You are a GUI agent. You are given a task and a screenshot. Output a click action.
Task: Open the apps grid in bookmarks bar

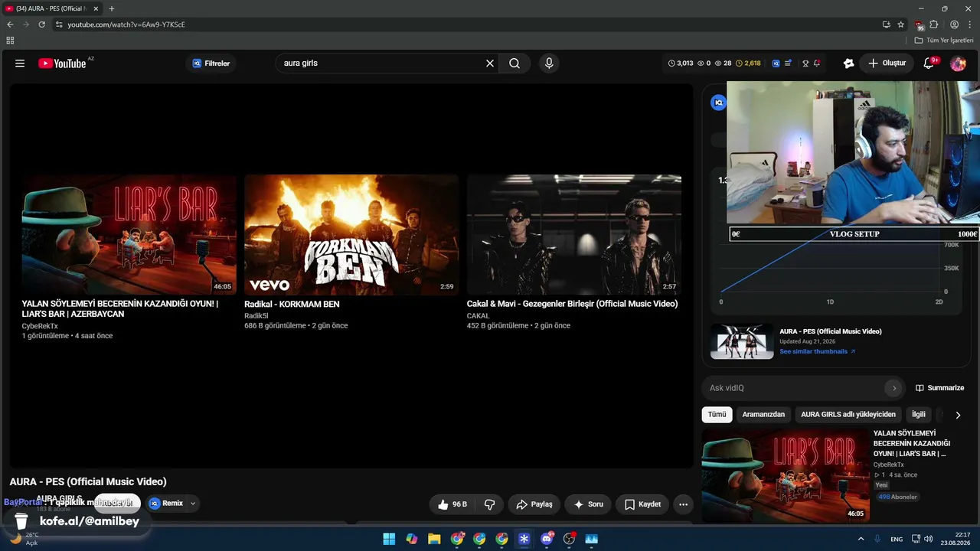click(10, 41)
